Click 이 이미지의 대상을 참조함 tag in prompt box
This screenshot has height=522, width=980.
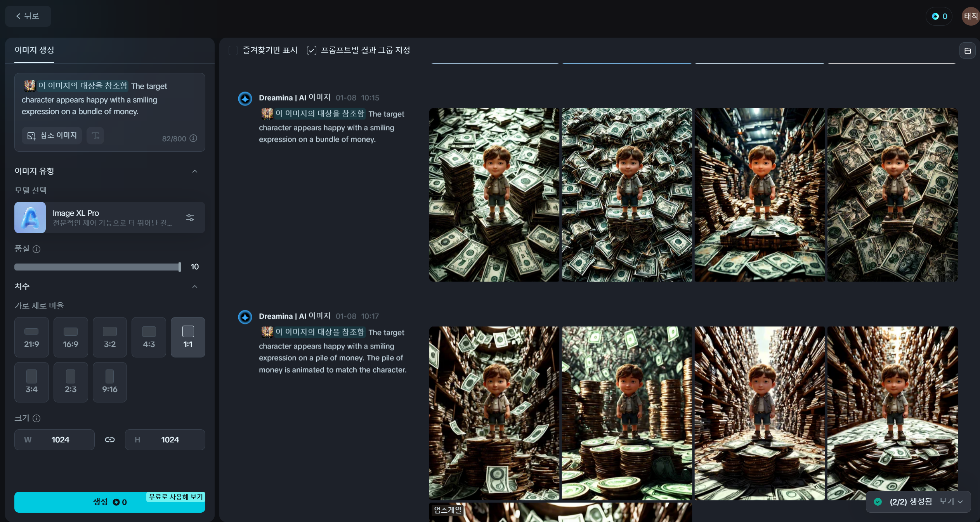[83, 86]
